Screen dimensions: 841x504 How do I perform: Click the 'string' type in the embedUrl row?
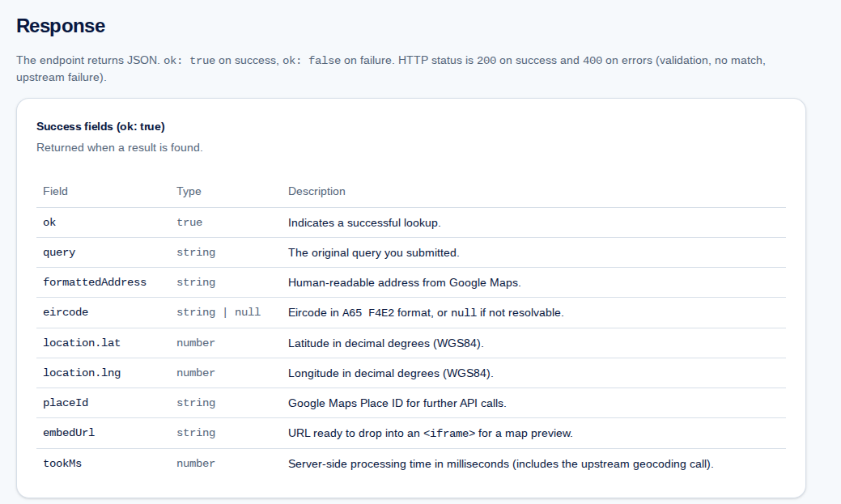tap(196, 433)
